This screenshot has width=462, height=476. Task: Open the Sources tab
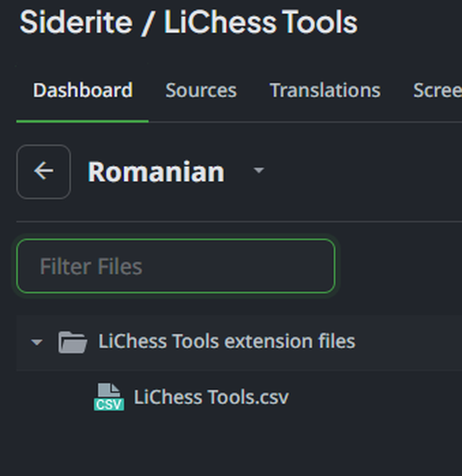(x=201, y=91)
